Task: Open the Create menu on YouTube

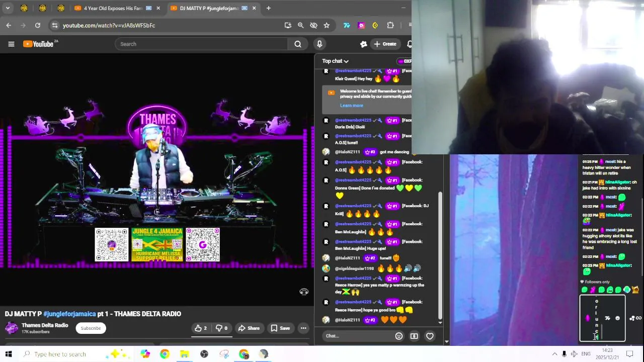Action: point(385,44)
